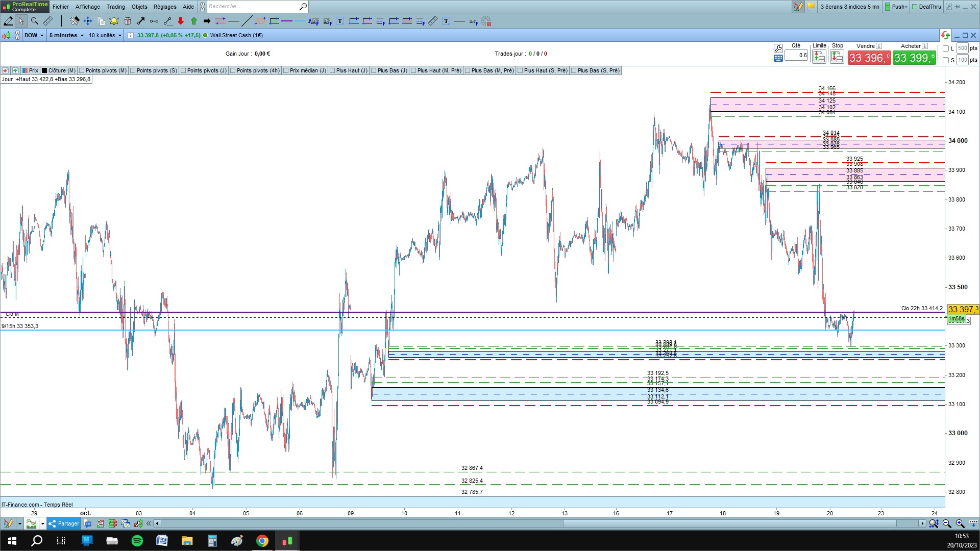The height and width of the screenshot is (551, 980).
Task: Select the green up arrow tool
Action: pos(194,21)
